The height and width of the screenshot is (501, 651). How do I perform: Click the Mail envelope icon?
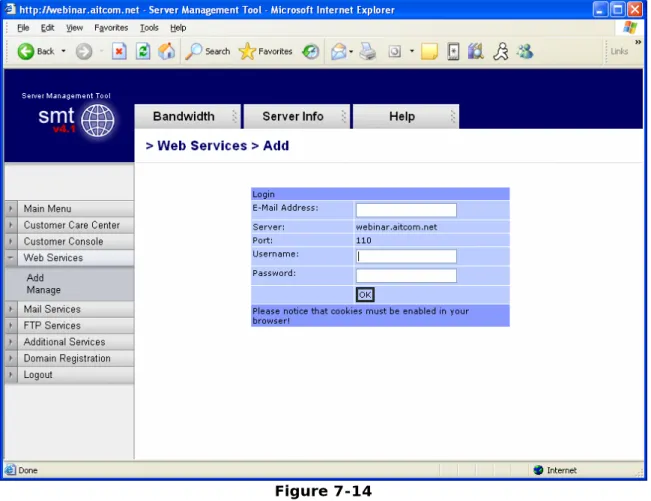point(338,51)
